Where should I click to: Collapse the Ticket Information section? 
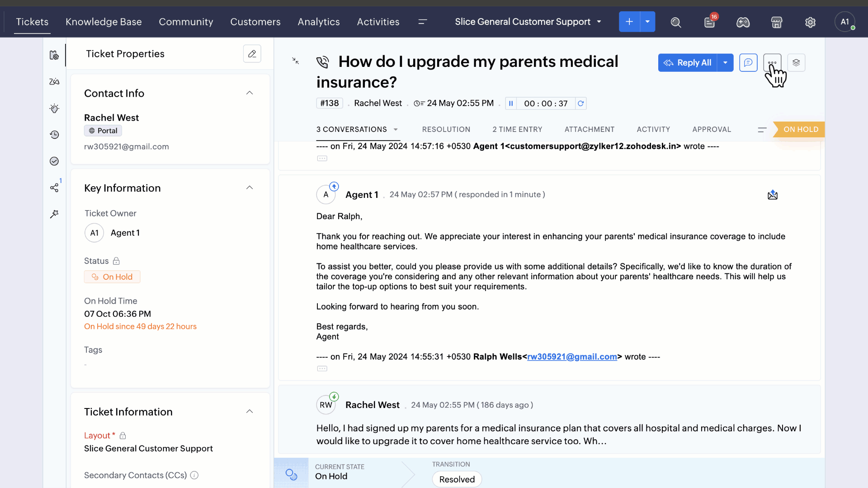click(250, 412)
